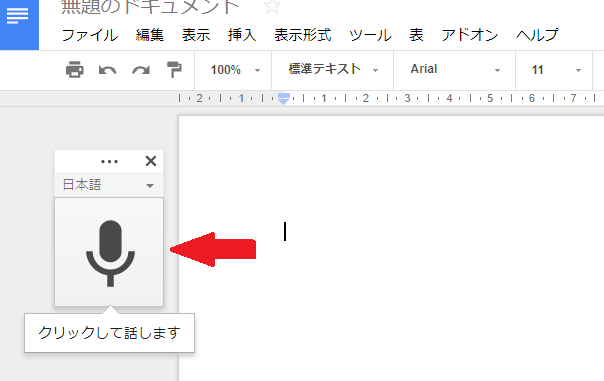The height and width of the screenshot is (381, 604).
Task: Open the ファイル menu
Action: tap(90, 35)
